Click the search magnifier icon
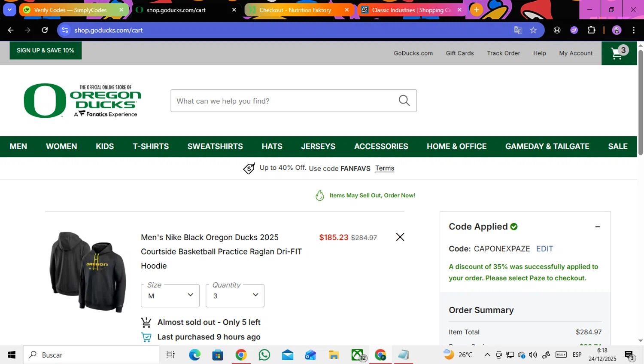 point(404,101)
